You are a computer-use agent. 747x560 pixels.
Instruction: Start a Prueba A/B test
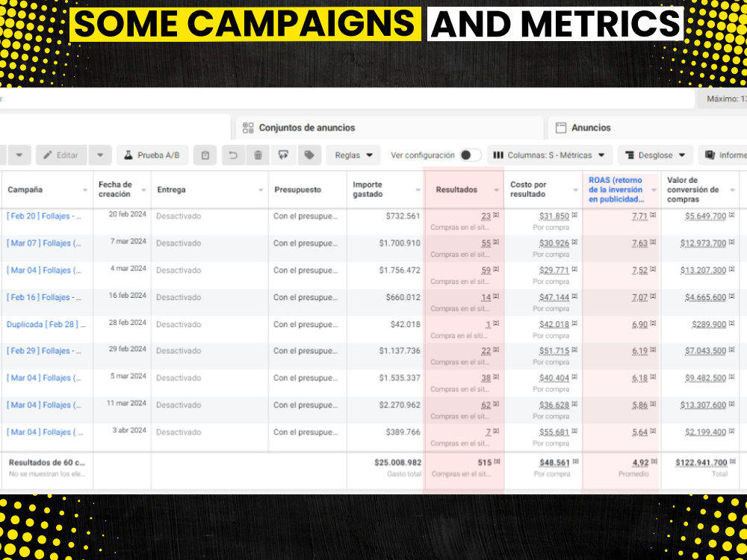point(152,155)
